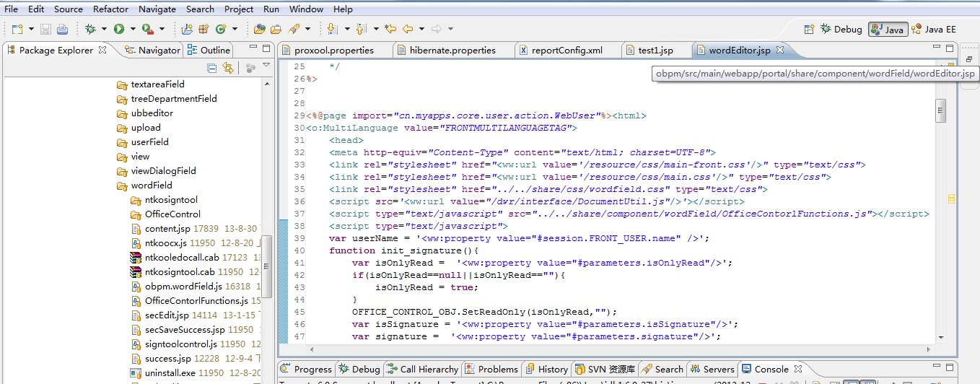Open the New wizard dropdown arrow
This screenshot has height=384, width=980.
point(30,29)
